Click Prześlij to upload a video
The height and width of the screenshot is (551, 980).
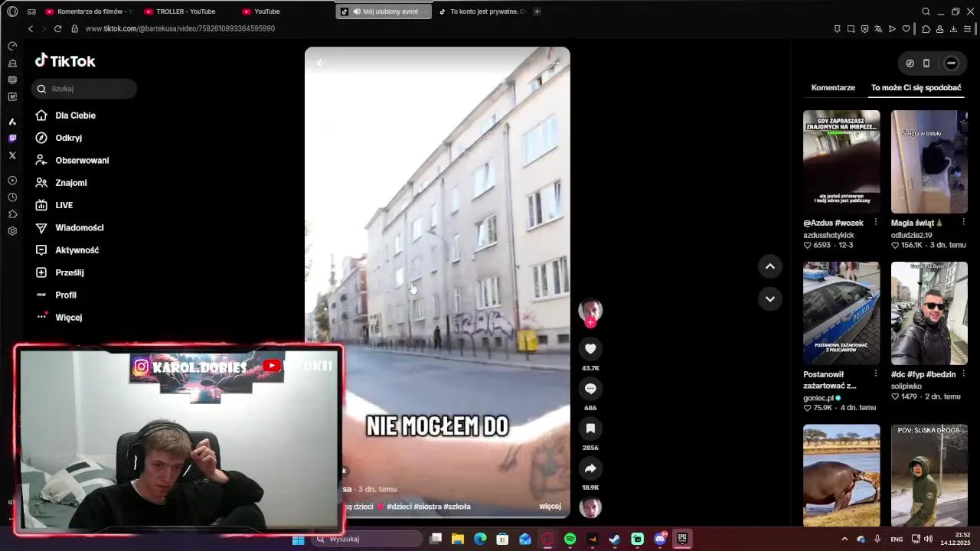(x=59, y=272)
